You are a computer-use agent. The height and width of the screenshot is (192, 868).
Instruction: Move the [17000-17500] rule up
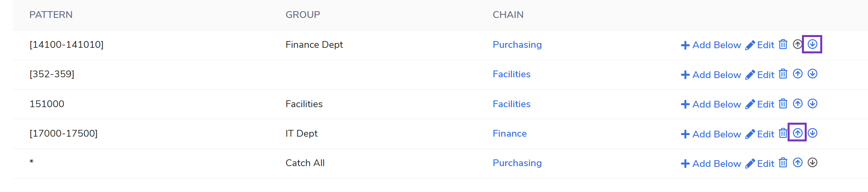[x=798, y=133]
